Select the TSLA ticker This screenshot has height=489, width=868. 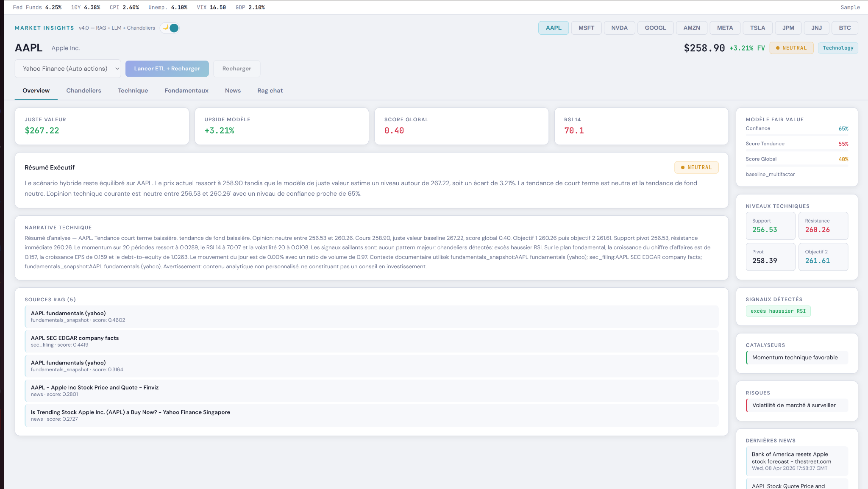click(x=757, y=28)
